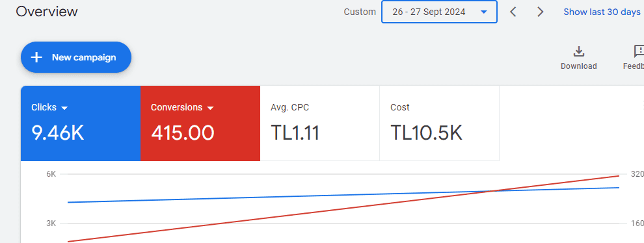
Task: Click the 6K axis label
Action: (51, 174)
